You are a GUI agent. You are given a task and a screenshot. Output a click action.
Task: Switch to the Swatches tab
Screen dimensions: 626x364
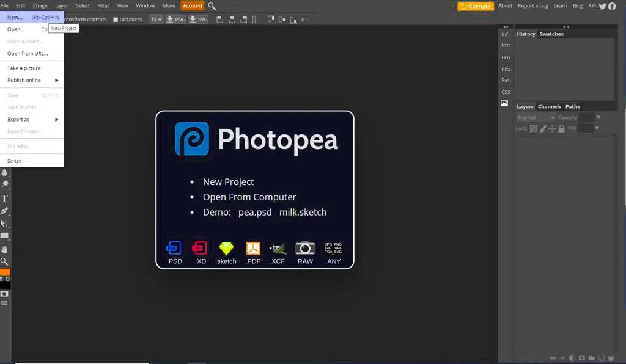(551, 34)
